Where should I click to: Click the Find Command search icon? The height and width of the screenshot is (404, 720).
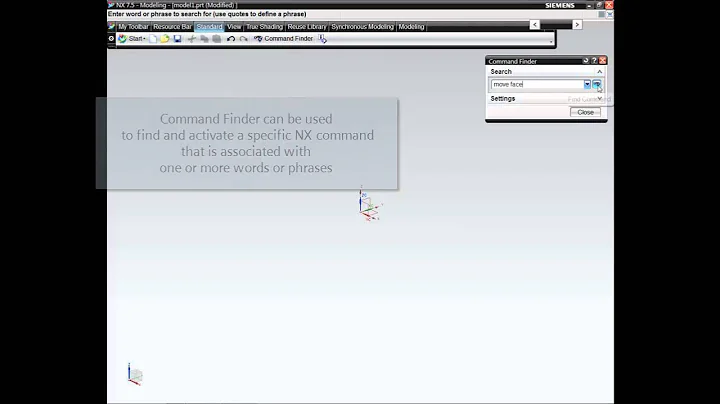pyautogui.click(x=596, y=84)
